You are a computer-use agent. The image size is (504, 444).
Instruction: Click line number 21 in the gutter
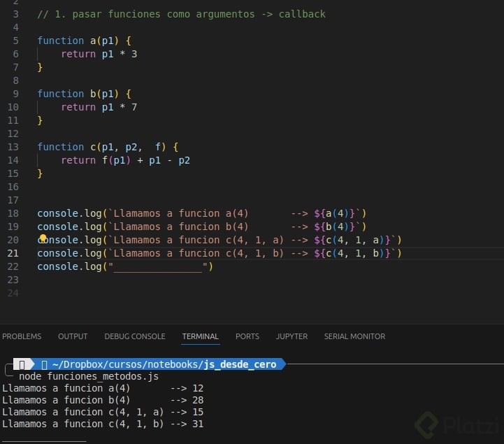click(13, 253)
